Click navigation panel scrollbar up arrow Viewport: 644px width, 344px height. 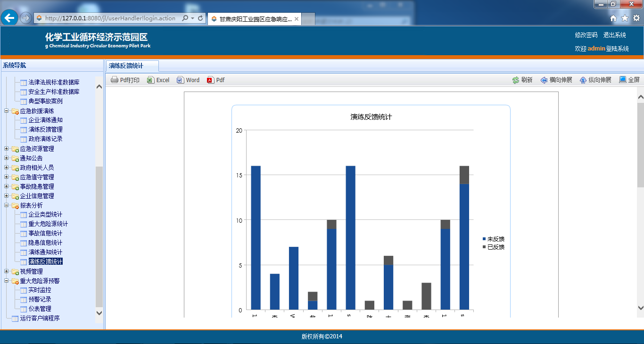[99, 86]
